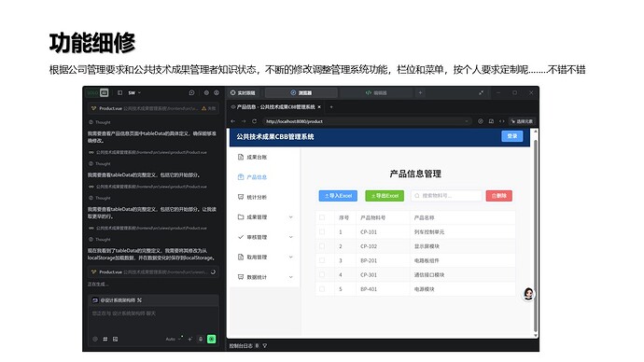Click the hash context icon in chat input
This screenshot has height=362, width=644.
(105, 339)
